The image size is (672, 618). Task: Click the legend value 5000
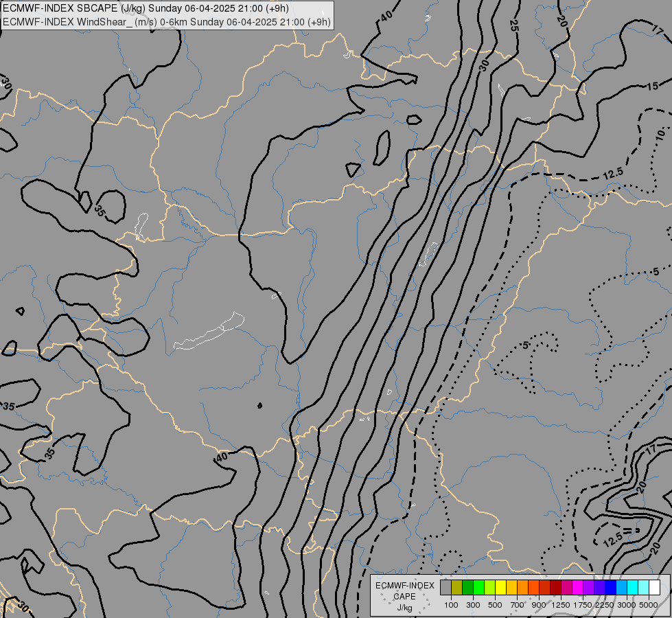coord(649,605)
